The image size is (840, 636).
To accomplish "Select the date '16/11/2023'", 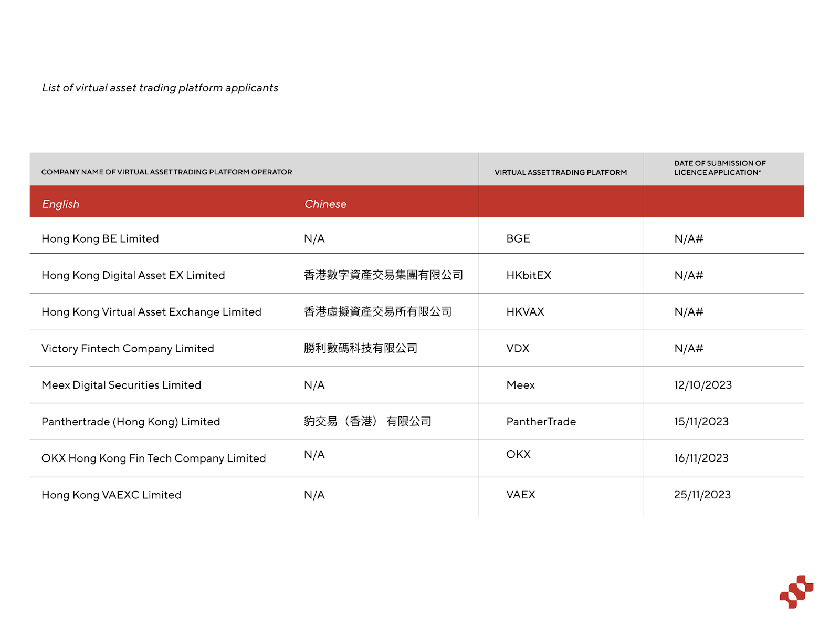I will pos(701,458).
